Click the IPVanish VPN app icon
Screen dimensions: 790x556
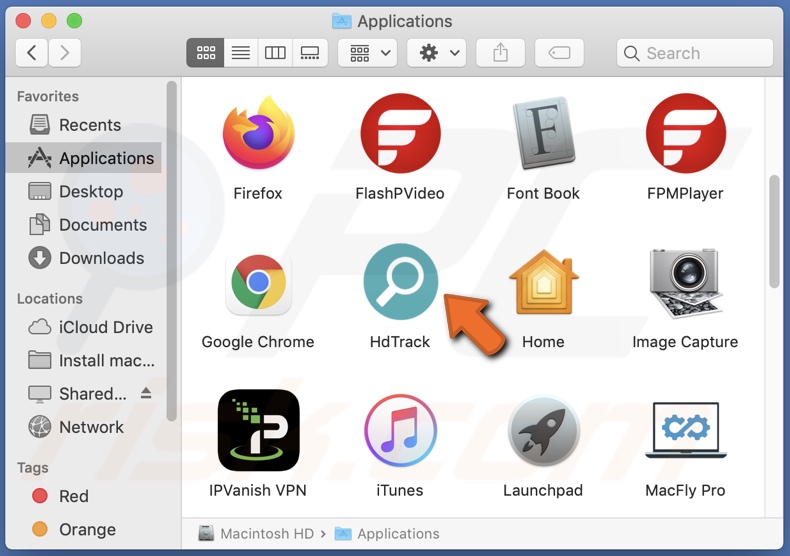click(258, 430)
